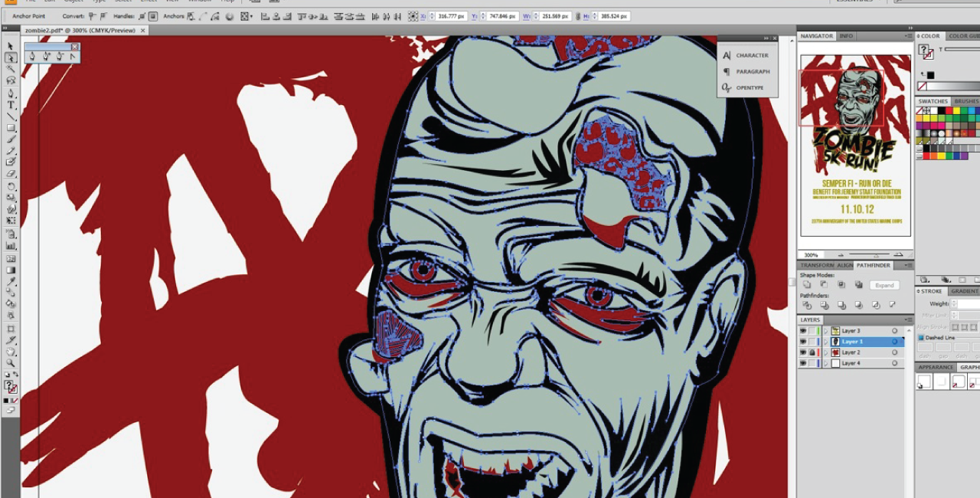Click the Unite shape mode icon
980x498 pixels.
click(x=807, y=284)
